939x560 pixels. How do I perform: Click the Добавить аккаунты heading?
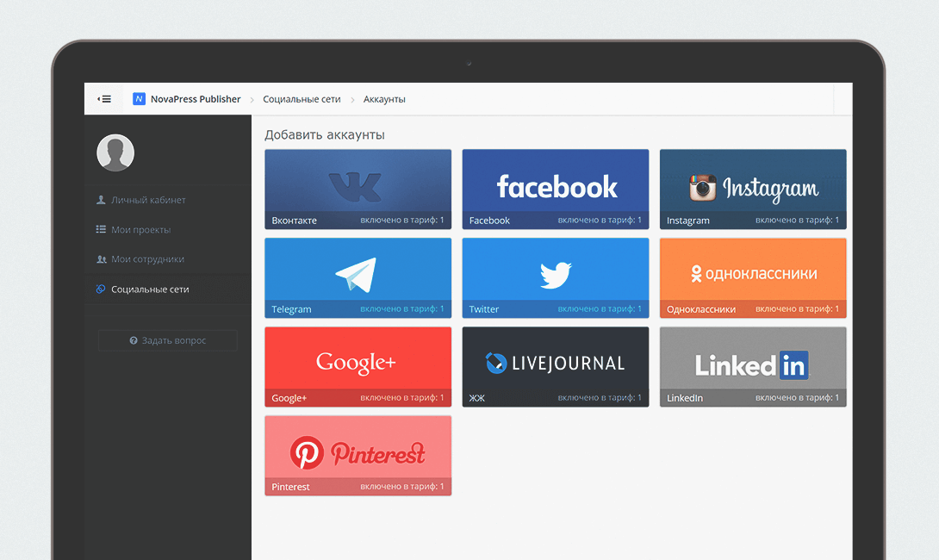(325, 134)
